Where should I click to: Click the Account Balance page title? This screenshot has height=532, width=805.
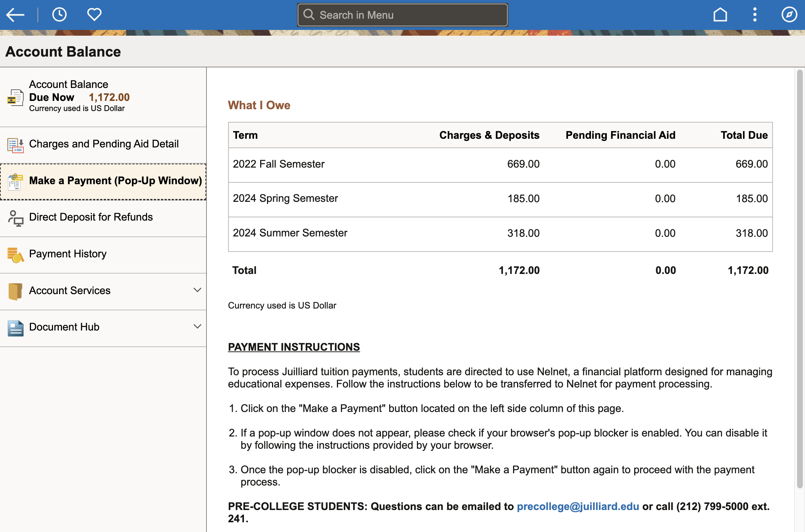pos(63,52)
